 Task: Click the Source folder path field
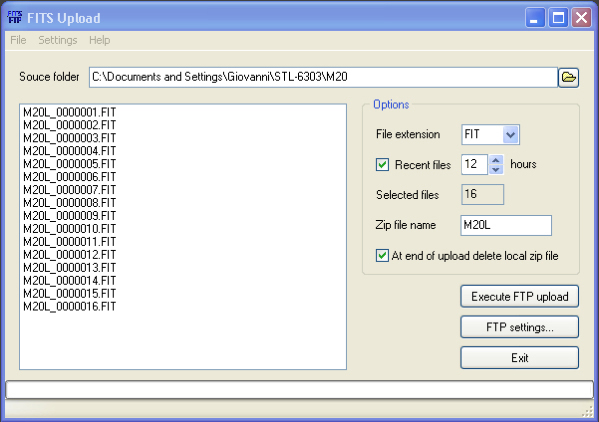tap(323, 78)
